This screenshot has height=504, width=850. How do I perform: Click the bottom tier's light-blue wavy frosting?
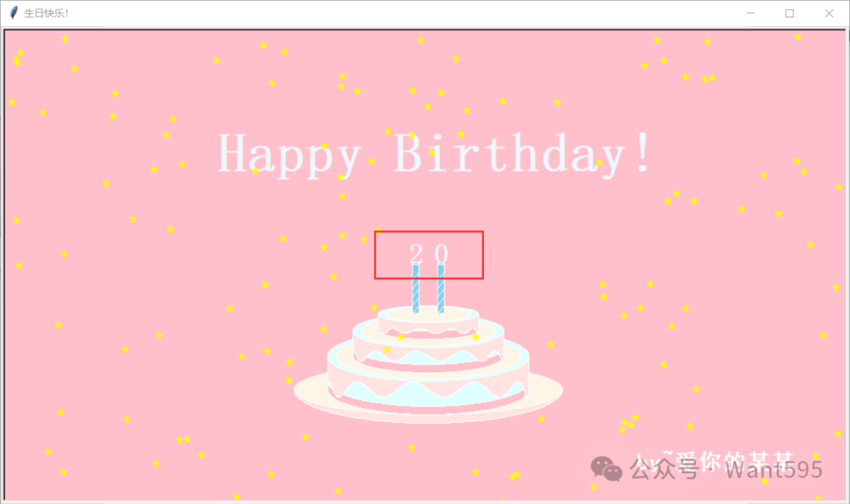pos(428,394)
